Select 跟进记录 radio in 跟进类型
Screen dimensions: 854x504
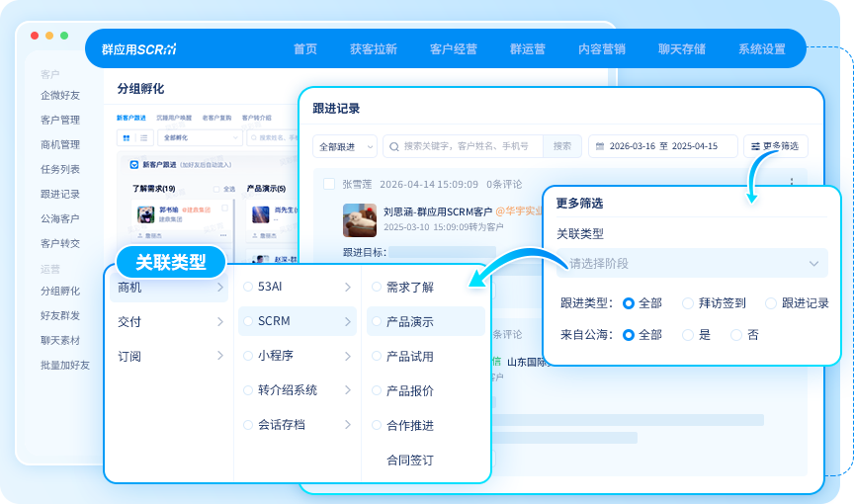[771, 303]
